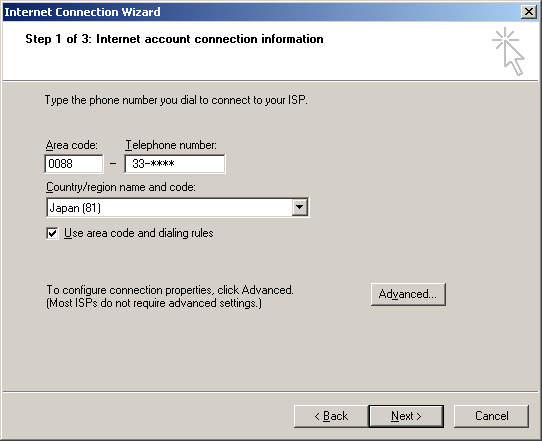Close the Internet Connection Wizard window

coord(529,12)
